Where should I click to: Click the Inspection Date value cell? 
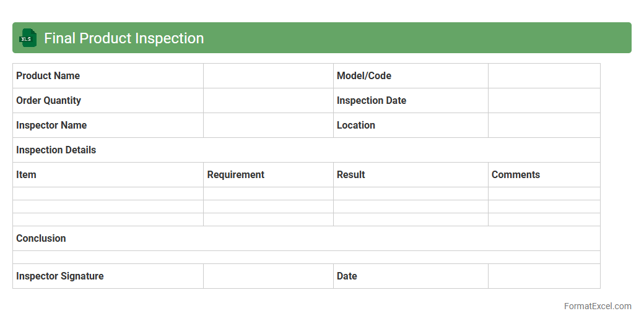tap(544, 101)
